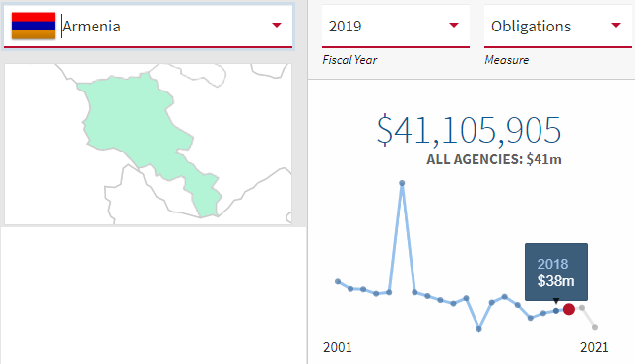Click the peak spike data point

coord(402,183)
